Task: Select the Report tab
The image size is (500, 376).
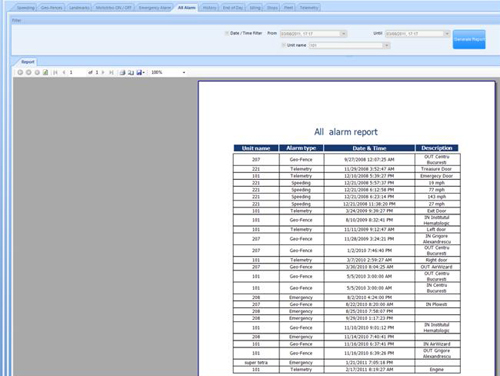Action: point(28,62)
